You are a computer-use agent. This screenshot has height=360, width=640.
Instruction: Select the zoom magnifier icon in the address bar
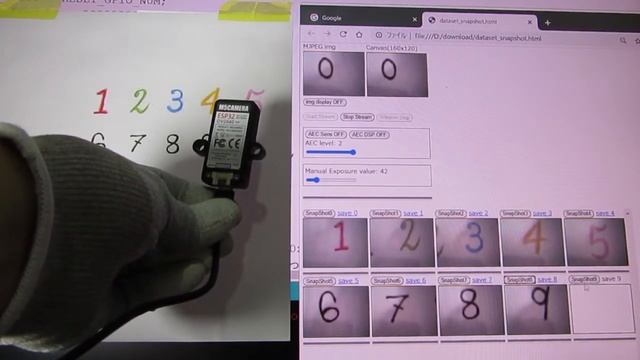[x=623, y=40]
